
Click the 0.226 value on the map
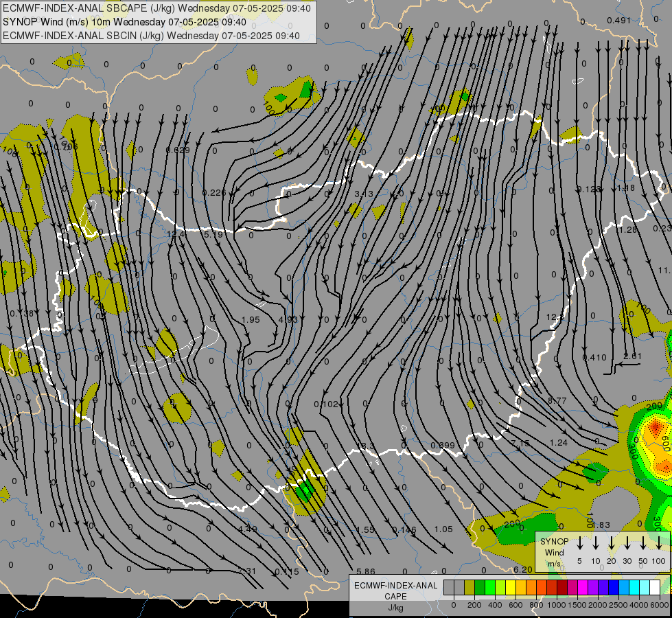(214, 192)
